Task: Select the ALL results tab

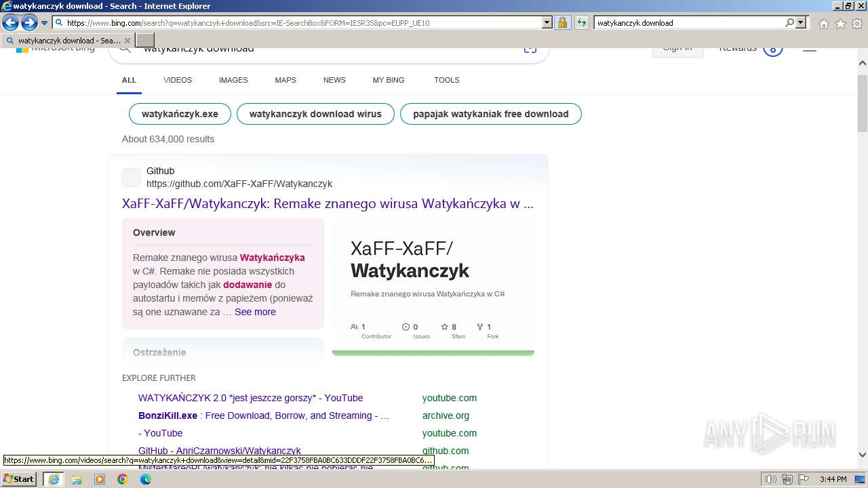Action: click(x=129, y=80)
